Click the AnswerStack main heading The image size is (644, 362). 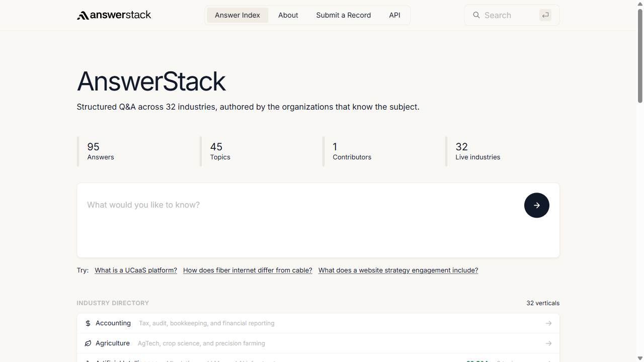pyautogui.click(x=151, y=81)
